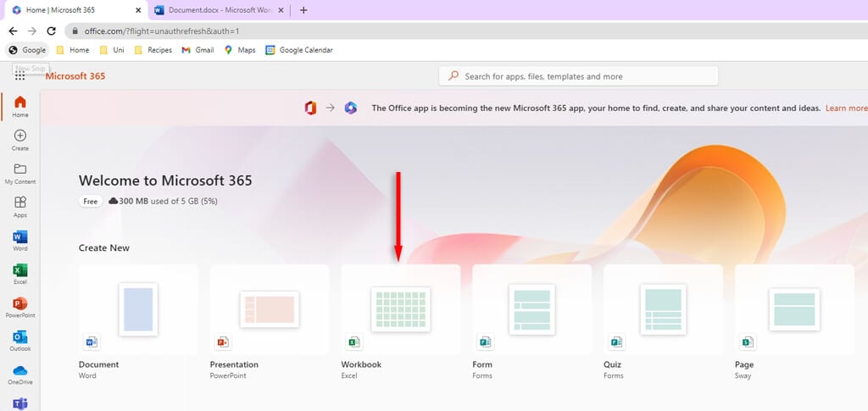Launch Word from the sidebar

pyautogui.click(x=20, y=240)
